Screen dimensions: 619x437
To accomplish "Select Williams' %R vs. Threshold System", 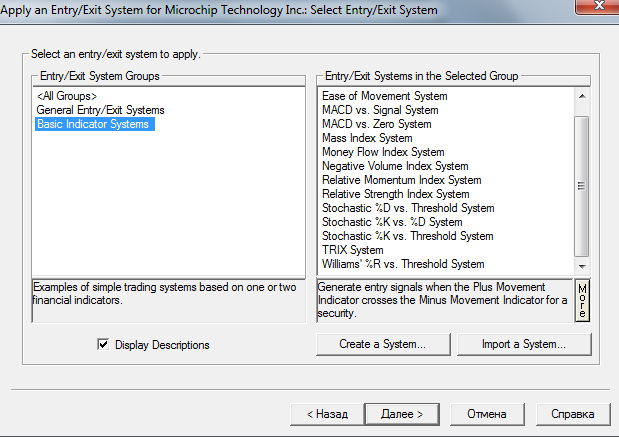I will [403, 264].
